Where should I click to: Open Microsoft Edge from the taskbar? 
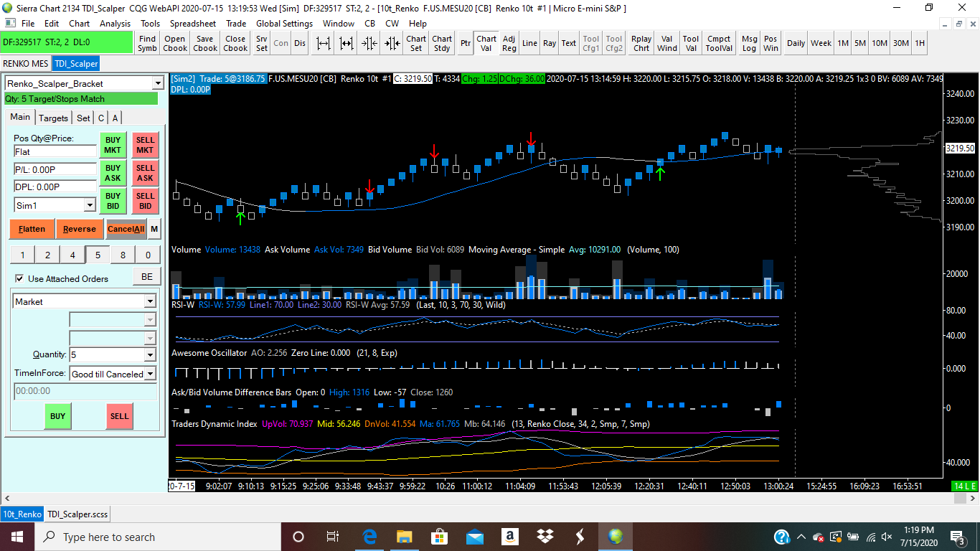pos(370,537)
